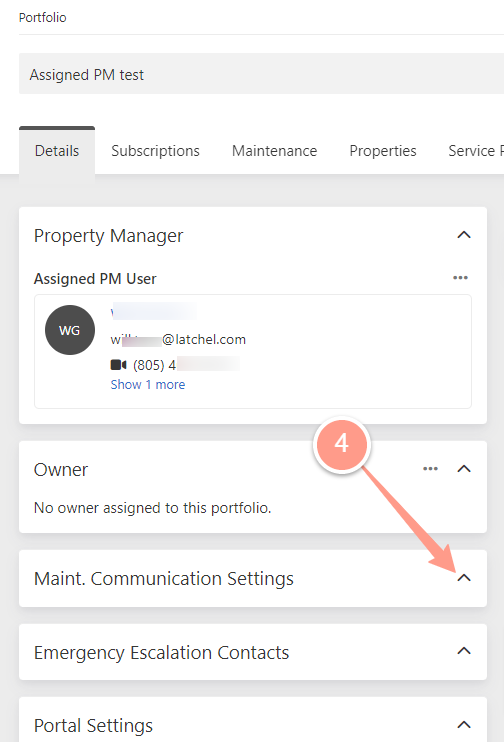Screen dimensions: 504x742
Task: Switch to the Subscriptions tab
Action: click(x=155, y=151)
